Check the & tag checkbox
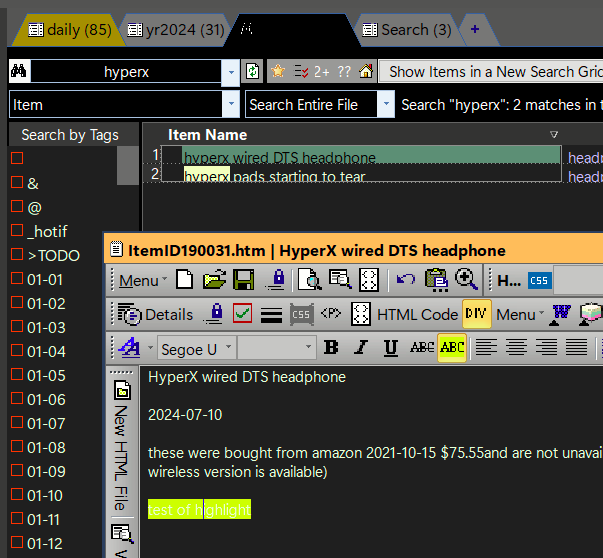This screenshot has height=558, width=603. tap(17, 182)
